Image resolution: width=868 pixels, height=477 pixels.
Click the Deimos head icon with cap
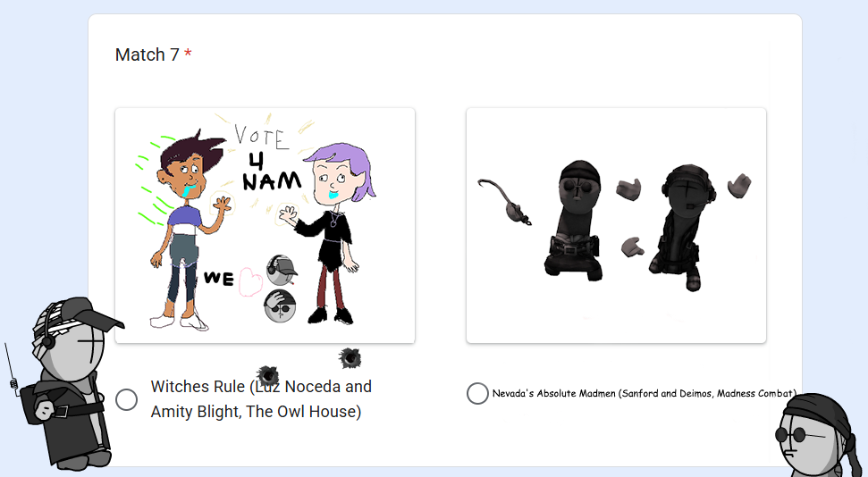[x=282, y=270]
